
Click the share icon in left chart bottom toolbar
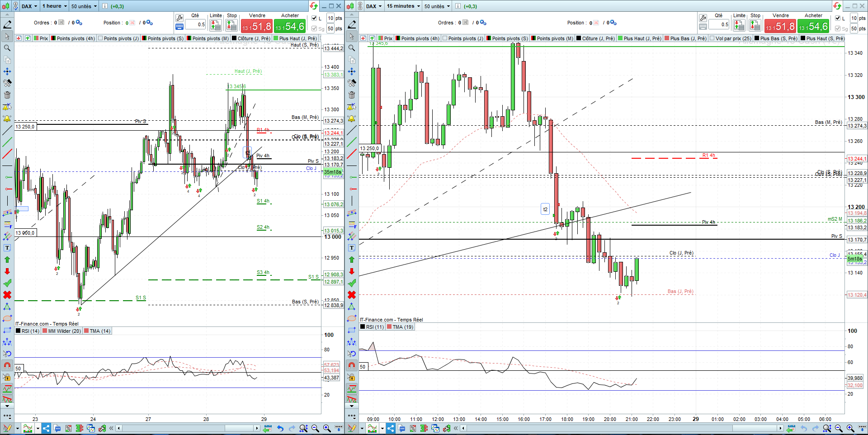point(46,428)
